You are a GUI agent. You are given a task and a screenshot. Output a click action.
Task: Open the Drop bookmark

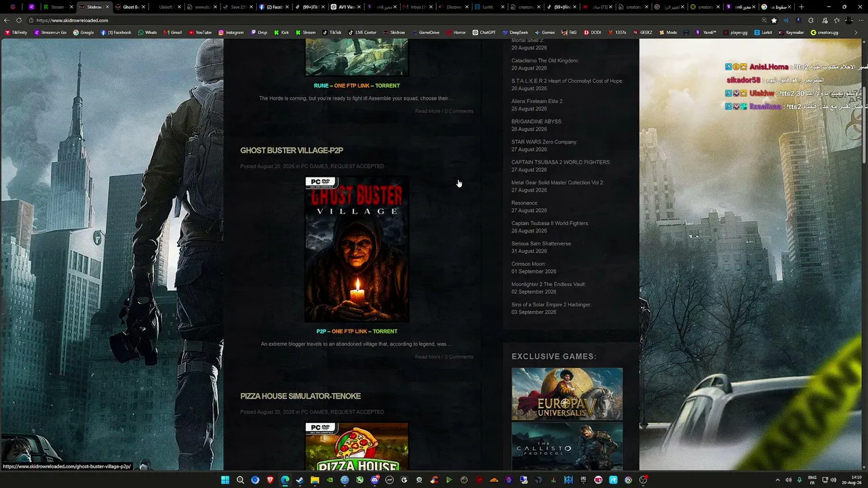(x=259, y=33)
